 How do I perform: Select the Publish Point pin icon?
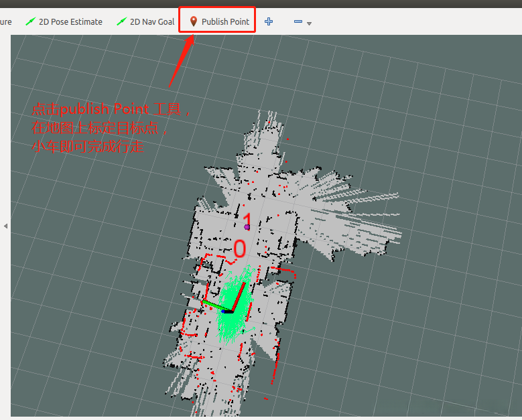tap(194, 21)
